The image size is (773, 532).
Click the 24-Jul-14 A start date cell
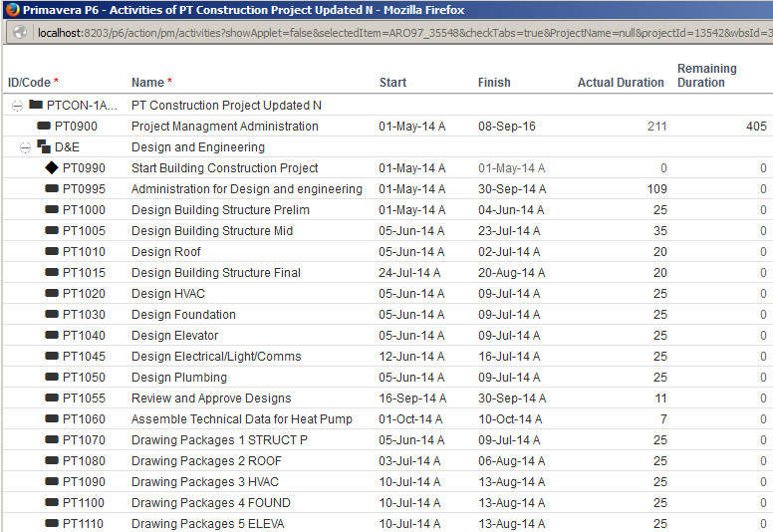409,273
